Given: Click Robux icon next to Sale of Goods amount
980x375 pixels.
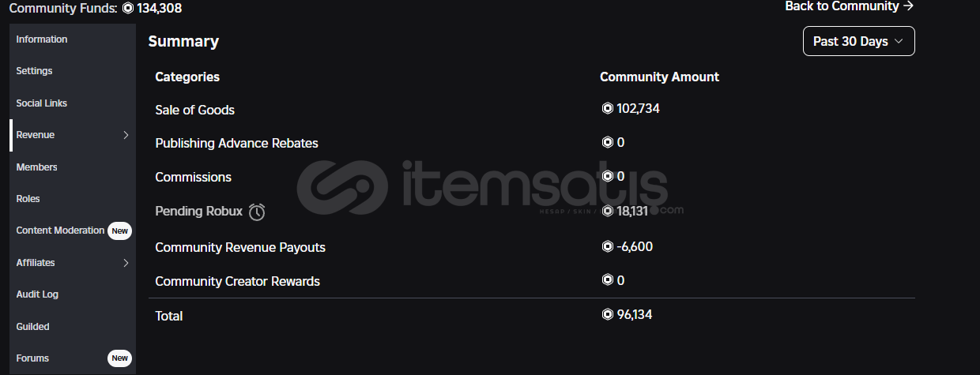Looking at the screenshot, I should click(607, 109).
